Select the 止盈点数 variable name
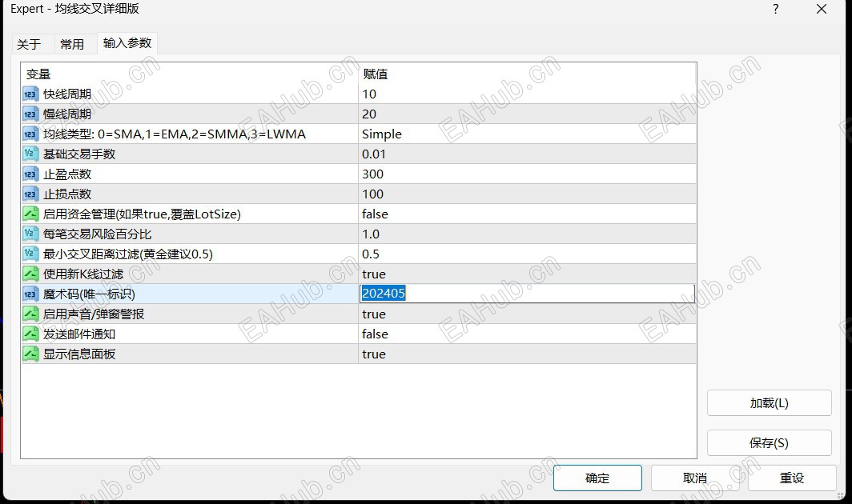852x504 pixels. tap(67, 174)
